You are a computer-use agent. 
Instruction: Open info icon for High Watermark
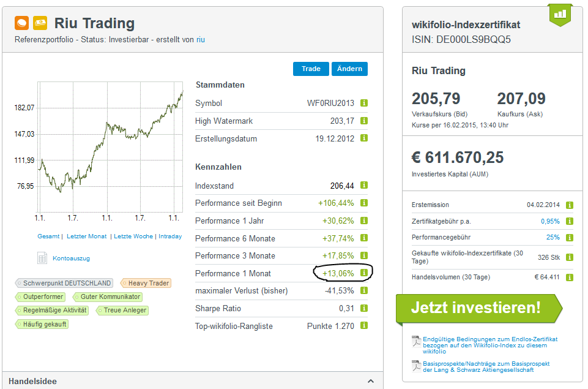point(363,121)
